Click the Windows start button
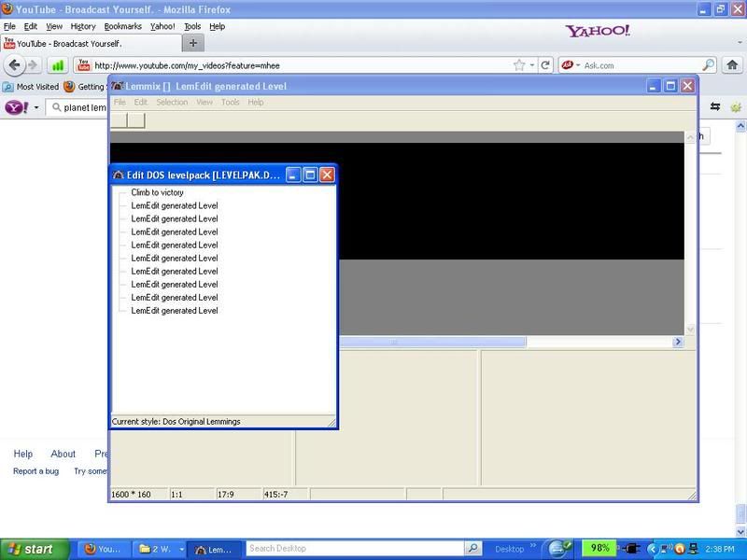Viewport: 747px width, 560px height. pyautogui.click(x=35, y=549)
